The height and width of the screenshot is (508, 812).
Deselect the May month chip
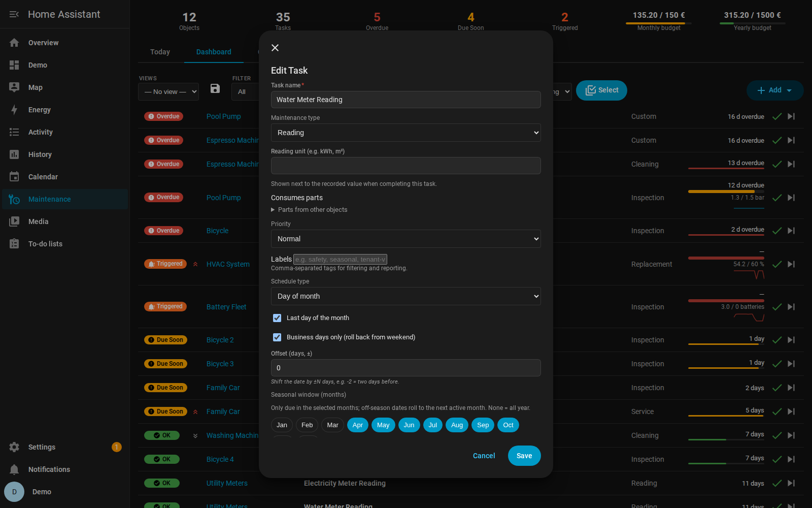(383, 425)
